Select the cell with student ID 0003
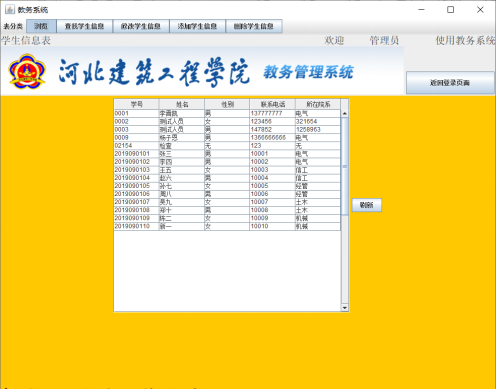 click(x=136, y=129)
